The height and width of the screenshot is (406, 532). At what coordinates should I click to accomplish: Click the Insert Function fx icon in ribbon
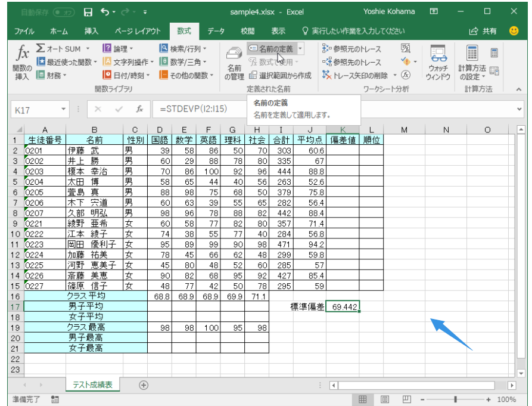tap(23, 53)
